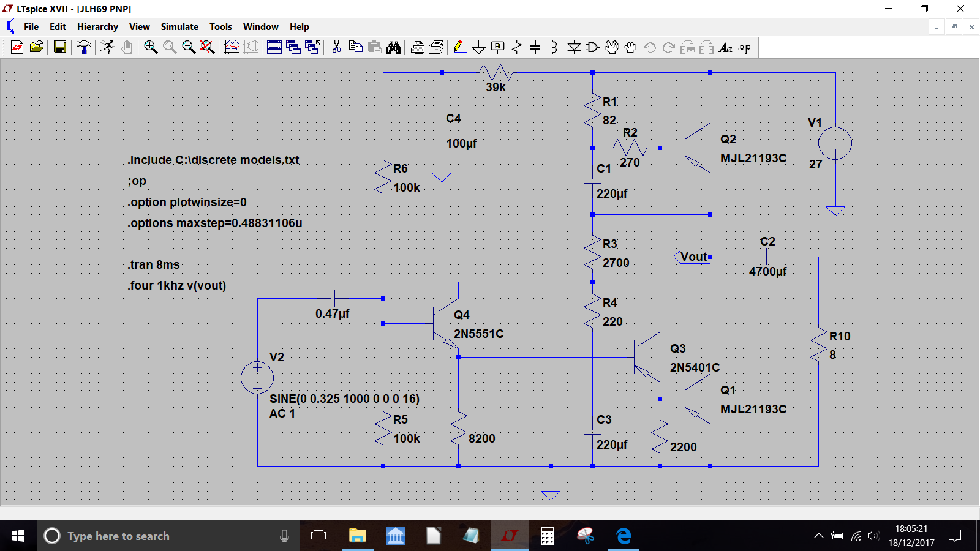Click the .four 1khz v(vout) directive
Viewport: 980px width, 551px height.
(x=177, y=285)
